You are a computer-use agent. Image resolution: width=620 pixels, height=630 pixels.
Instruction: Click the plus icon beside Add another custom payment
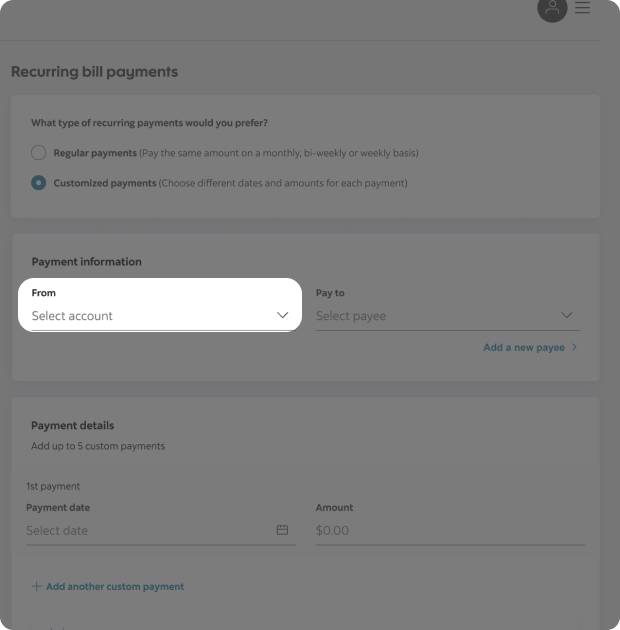click(37, 587)
